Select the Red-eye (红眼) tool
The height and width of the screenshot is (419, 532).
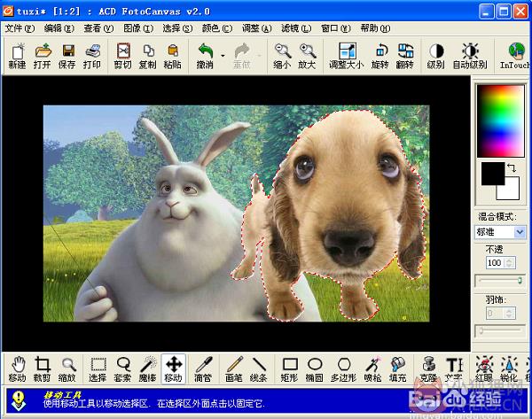coord(484,369)
